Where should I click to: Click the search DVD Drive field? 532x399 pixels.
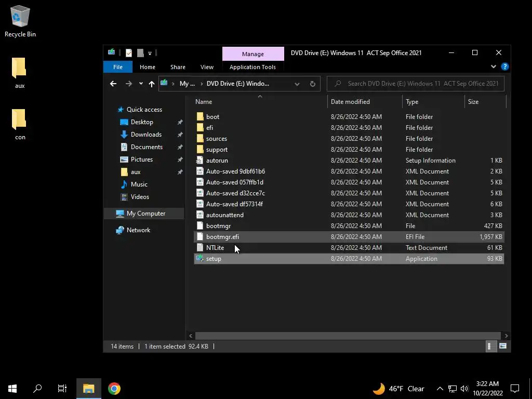point(415,84)
